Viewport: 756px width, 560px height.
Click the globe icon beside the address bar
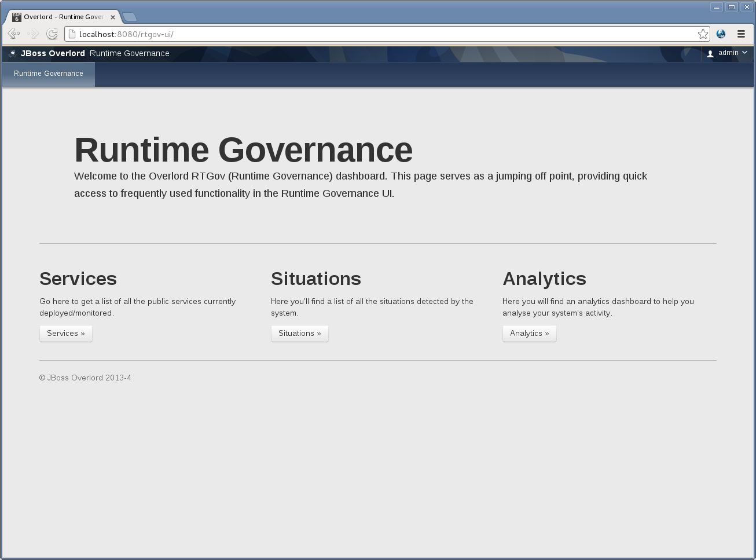721,34
